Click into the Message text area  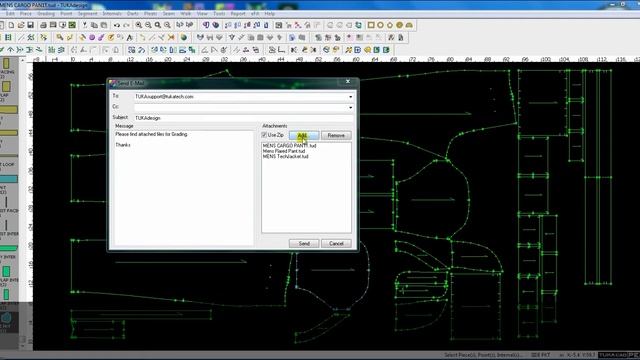pyautogui.click(x=184, y=188)
